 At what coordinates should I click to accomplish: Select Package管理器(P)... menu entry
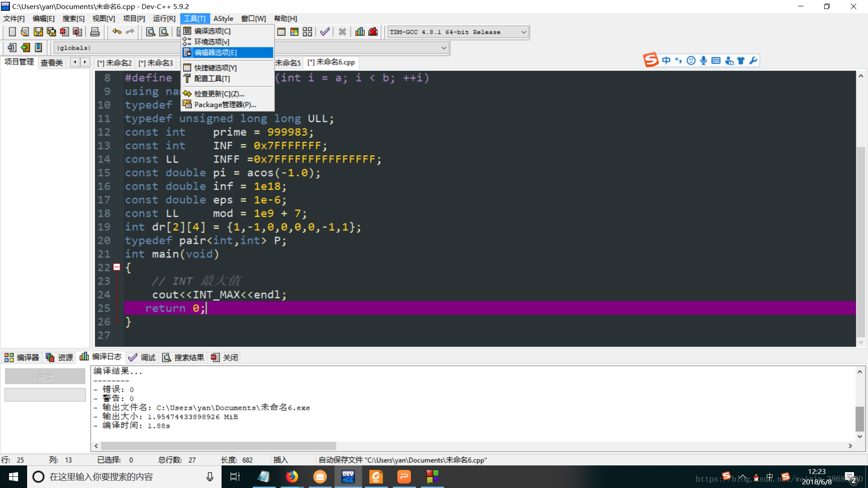click(x=227, y=104)
